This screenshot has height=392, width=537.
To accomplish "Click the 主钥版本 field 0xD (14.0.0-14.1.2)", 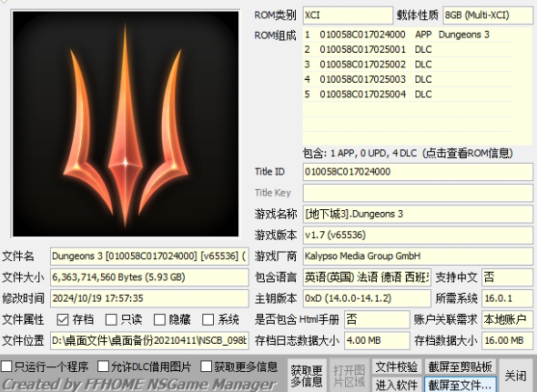I will point(367,298).
